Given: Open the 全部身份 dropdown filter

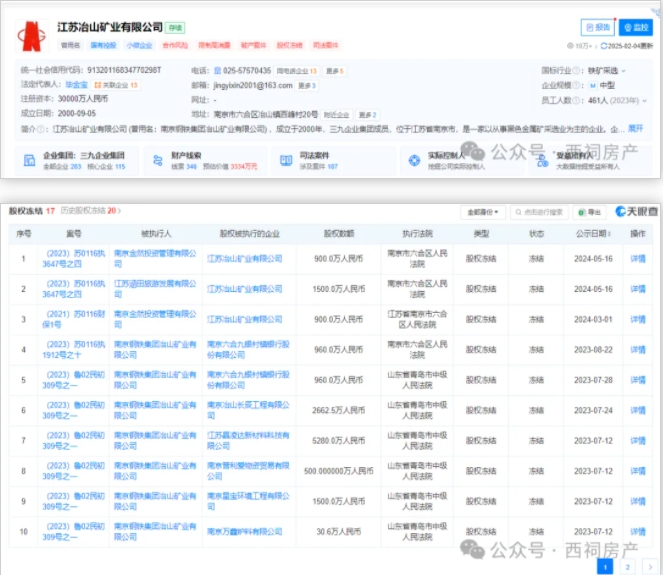Looking at the screenshot, I should [x=482, y=212].
